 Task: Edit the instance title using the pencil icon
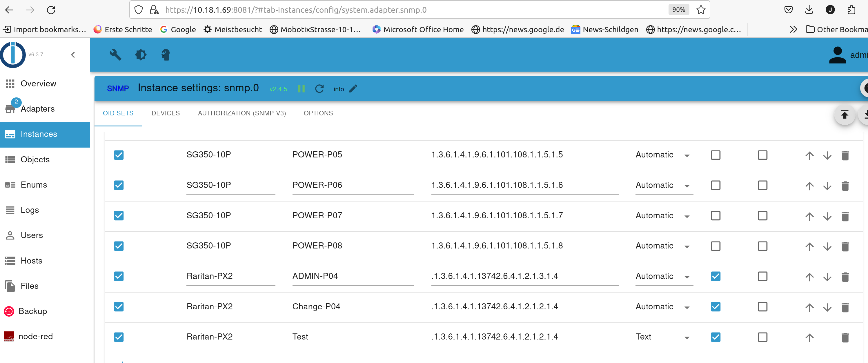pos(353,89)
